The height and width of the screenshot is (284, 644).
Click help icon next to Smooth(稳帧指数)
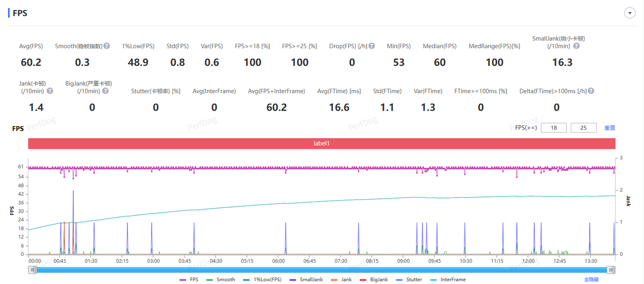pos(107,46)
